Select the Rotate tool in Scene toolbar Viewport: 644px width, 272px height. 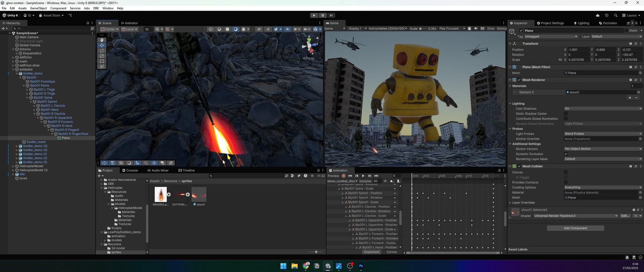point(102,50)
